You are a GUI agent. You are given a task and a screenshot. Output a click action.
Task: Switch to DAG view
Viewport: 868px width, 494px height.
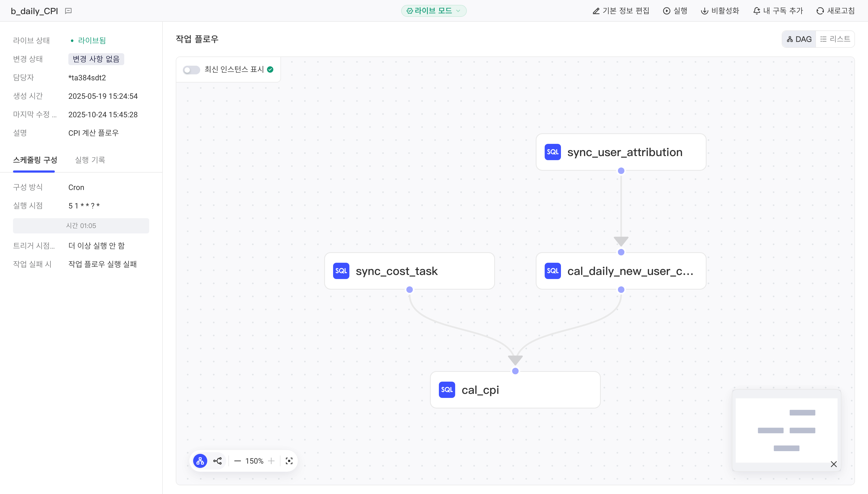[x=799, y=39]
